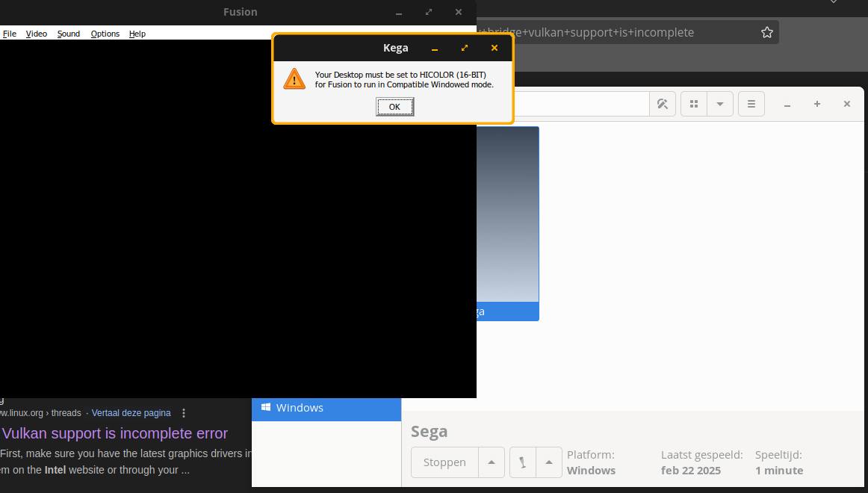Click the warning triangle icon in Kega dialog
This screenshot has height=493, width=868.
[294, 79]
